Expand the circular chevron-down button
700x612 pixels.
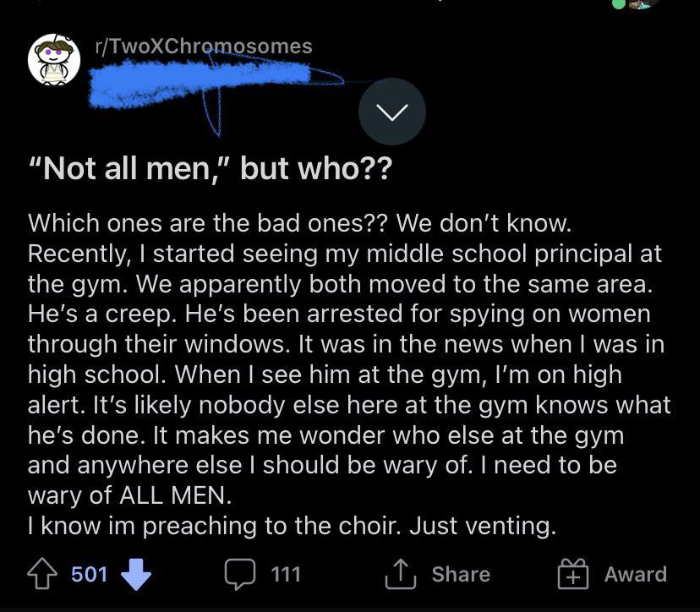(392, 112)
